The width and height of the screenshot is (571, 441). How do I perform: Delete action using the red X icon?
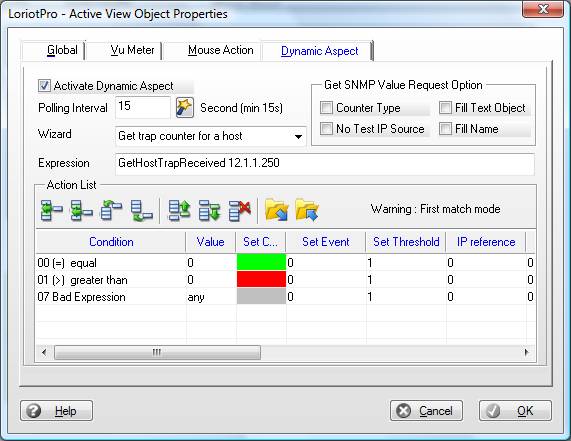(x=240, y=210)
